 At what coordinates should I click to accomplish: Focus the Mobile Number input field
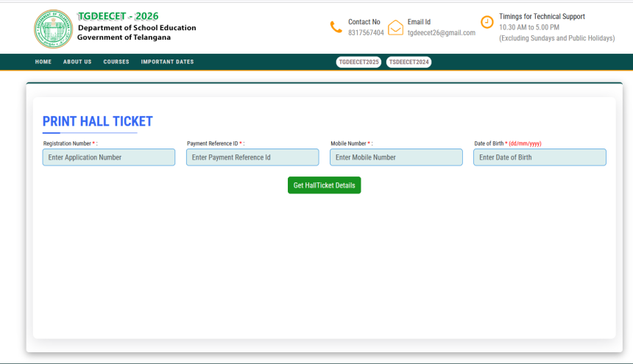[x=396, y=157]
